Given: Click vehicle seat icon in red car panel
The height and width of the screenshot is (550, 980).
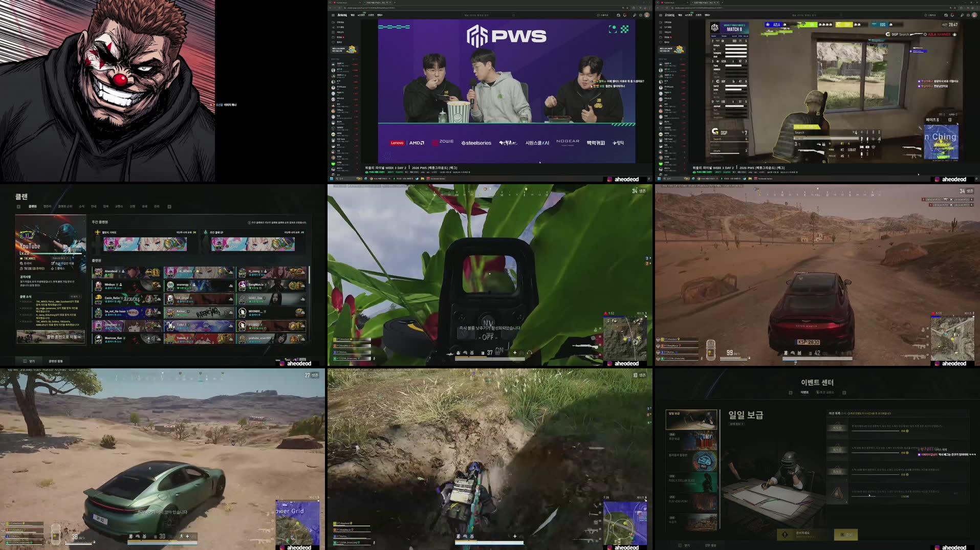Looking at the screenshot, I should (710, 350).
